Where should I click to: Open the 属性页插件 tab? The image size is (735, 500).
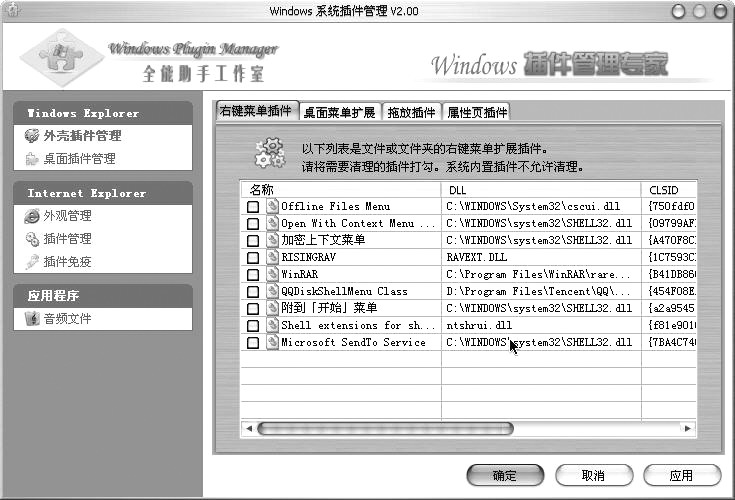click(x=477, y=112)
